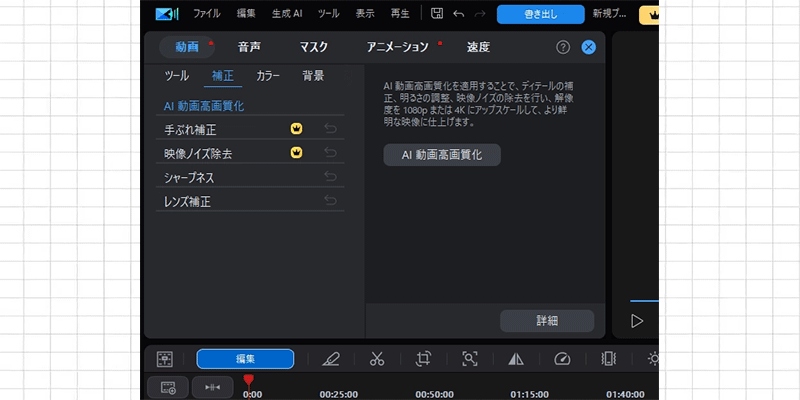Expand the 手ぶれ補正 section
This screenshot has width=800, height=400.
250,130
